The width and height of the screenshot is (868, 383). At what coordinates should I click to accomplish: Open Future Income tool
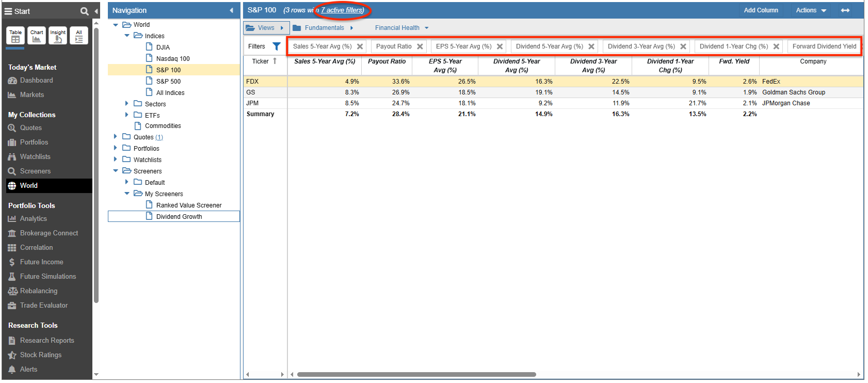click(x=41, y=262)
